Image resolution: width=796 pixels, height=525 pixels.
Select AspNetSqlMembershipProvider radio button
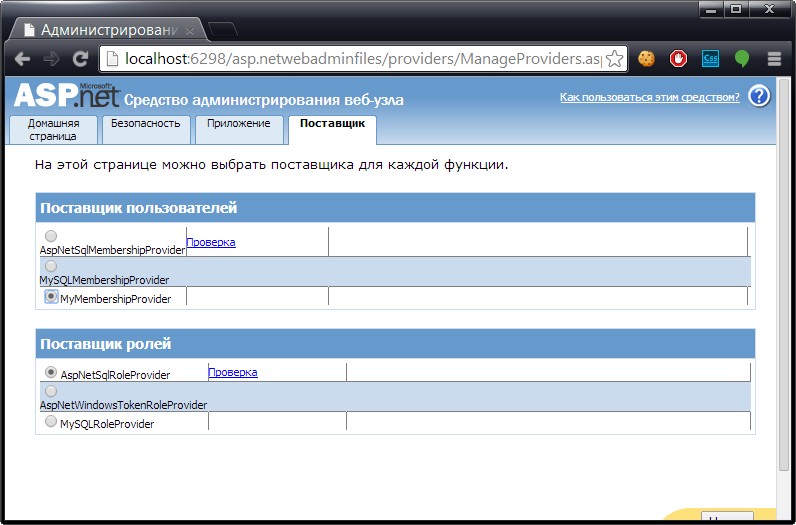(x=51, y=236)
